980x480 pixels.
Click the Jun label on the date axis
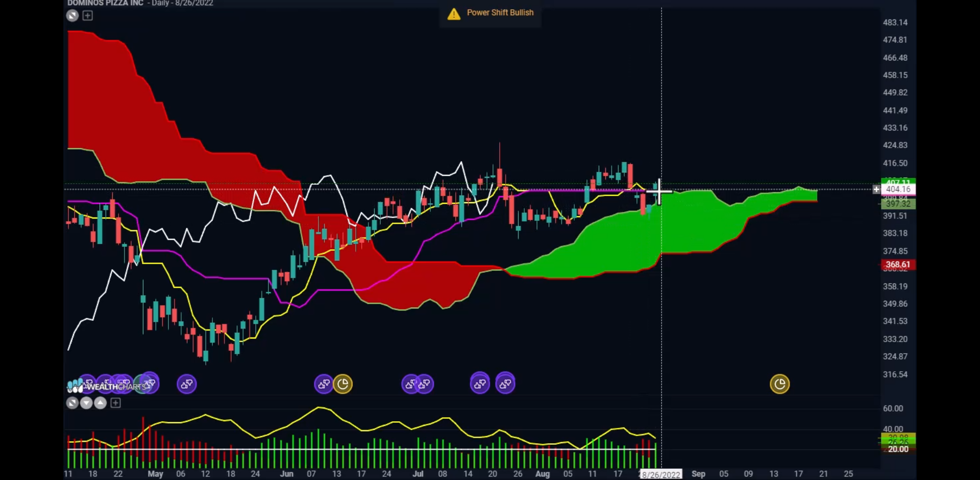[x=287, y=474]
